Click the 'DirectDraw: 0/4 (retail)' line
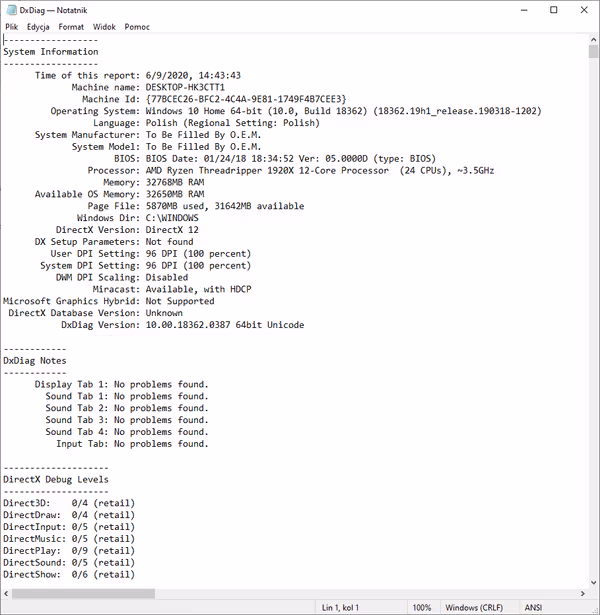The height and width of the screenshot is (615, 600). click(x=69, y=515)
